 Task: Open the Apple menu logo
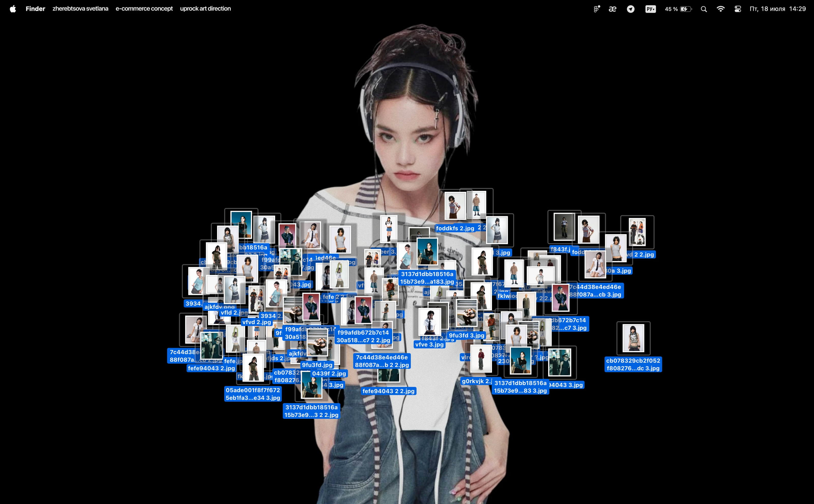pos(13,9)
